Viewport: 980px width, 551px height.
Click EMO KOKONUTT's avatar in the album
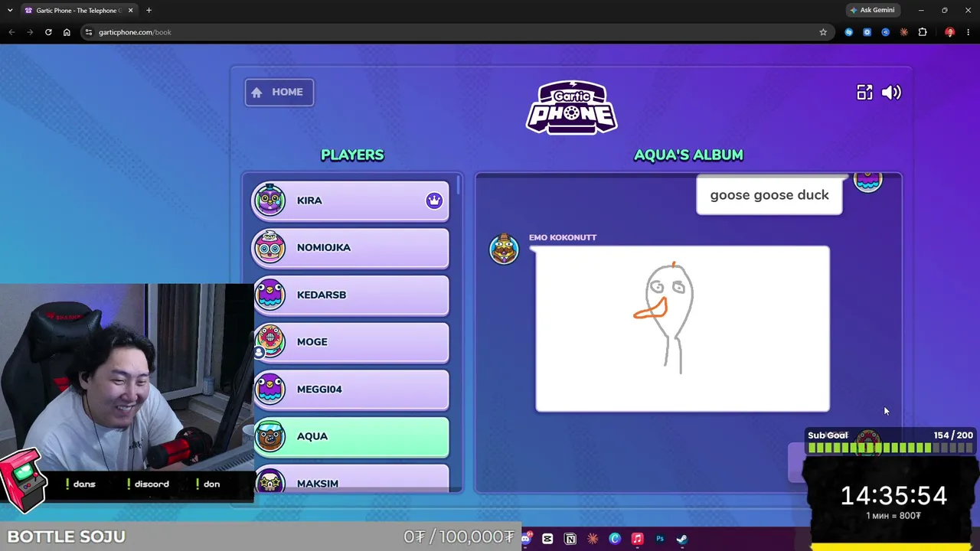[x=504, y=249]
